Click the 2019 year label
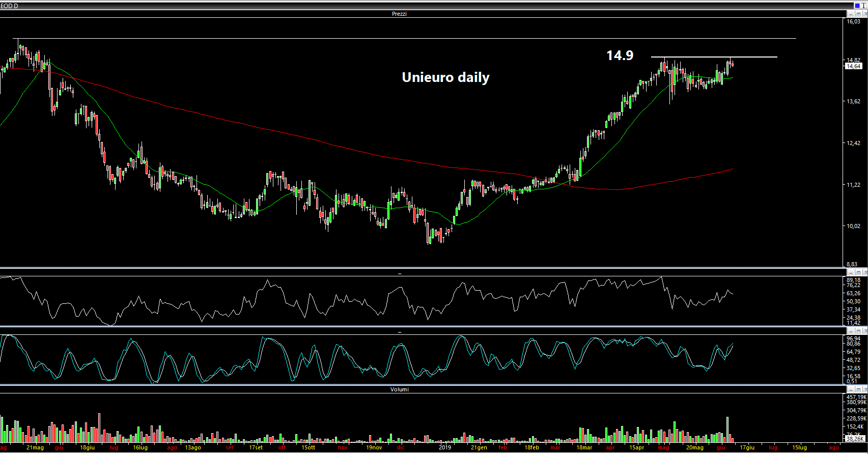 pos(445,448)
